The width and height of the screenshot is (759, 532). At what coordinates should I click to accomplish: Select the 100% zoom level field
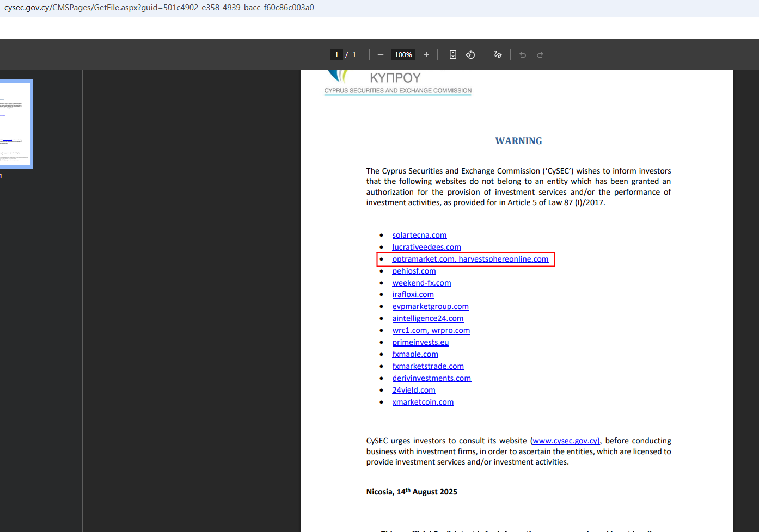pos(403,54)
